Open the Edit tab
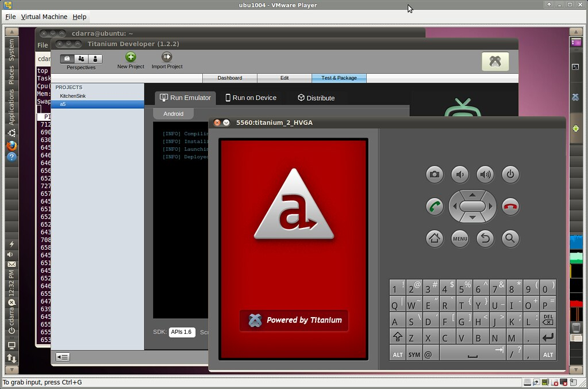588x389 pixels. [285, 78]
